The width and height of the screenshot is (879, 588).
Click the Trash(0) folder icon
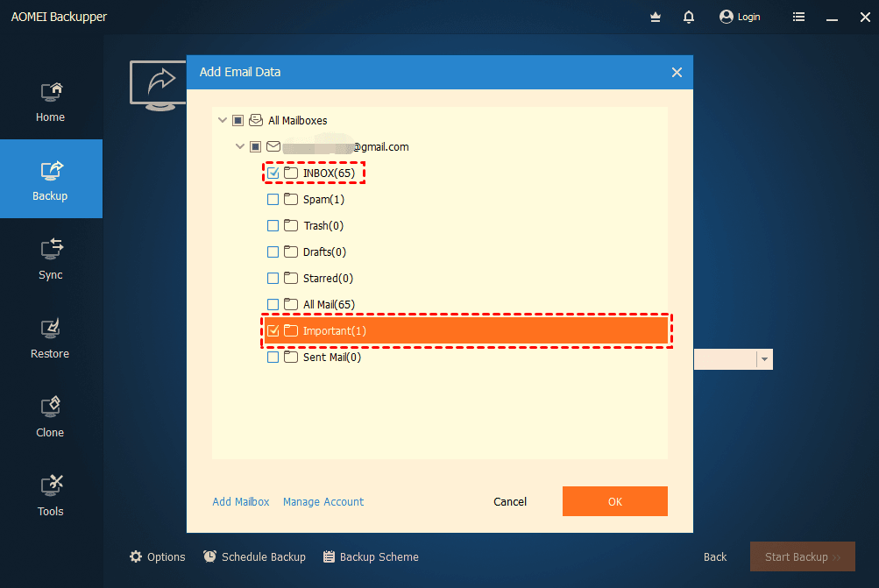pyautogui.click(x=290, y=225)
